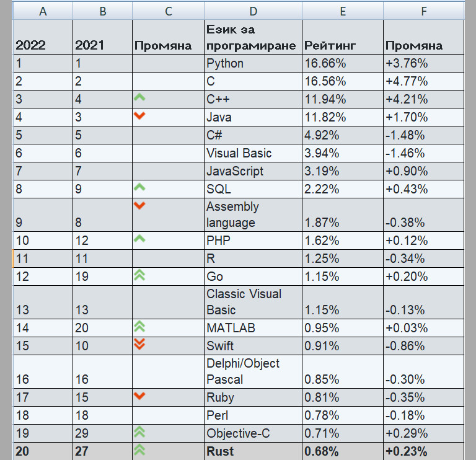Click the double green arrow in the Go row
Screen dimensions: 476x460
coord(140,275)
